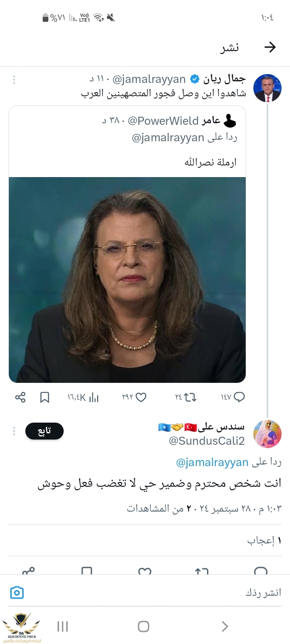The image size is (290, 644).
Task: Open the quoted post's photo
Action: pyautogui.click(x=127, y=280)
